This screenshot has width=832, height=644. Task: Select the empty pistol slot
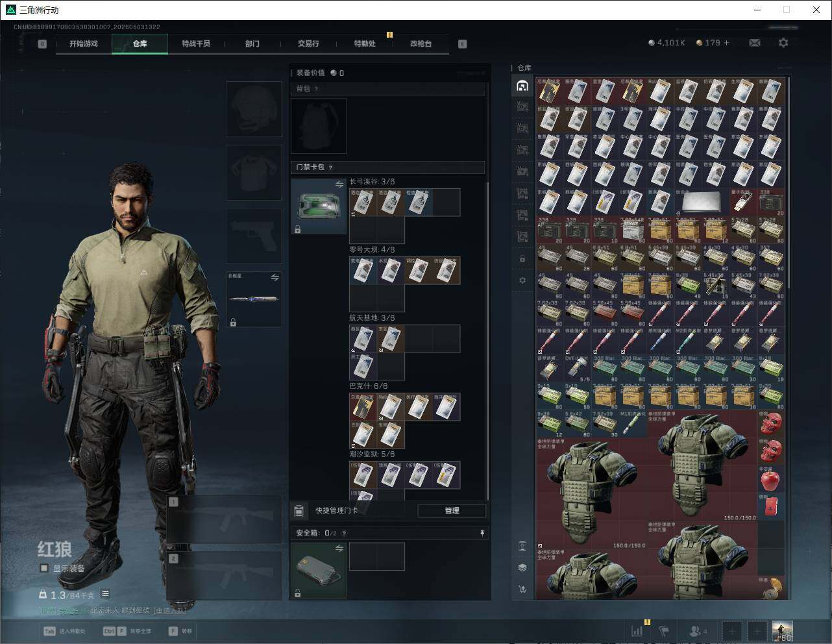click(254, 236)
